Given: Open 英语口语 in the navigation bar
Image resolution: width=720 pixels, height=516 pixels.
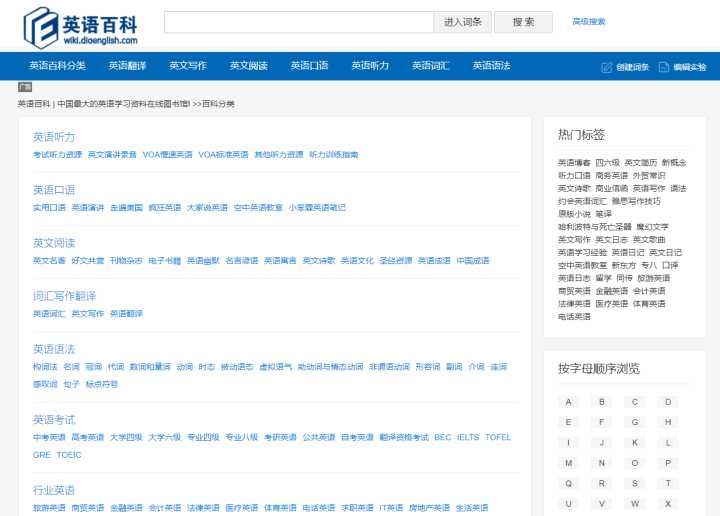Looking at the screenshot, I should point(309,66).
